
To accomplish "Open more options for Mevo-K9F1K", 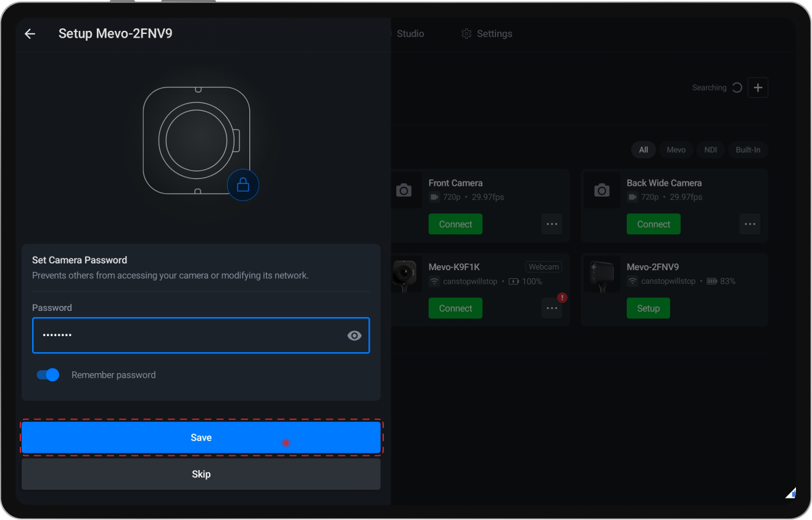I will (552, 308).
